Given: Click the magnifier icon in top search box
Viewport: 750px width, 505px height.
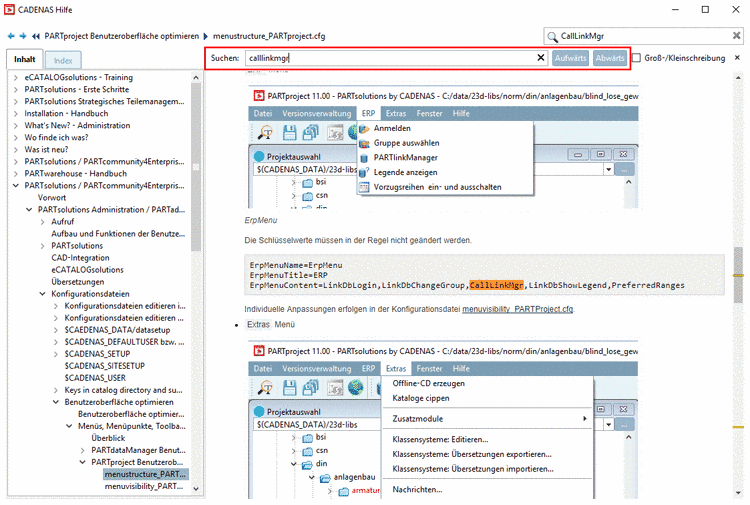Looking at the screenshot, I should coord(552,36).
